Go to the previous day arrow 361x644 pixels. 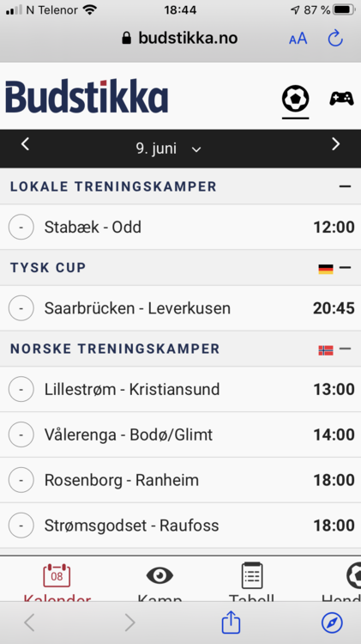[26, 144]
